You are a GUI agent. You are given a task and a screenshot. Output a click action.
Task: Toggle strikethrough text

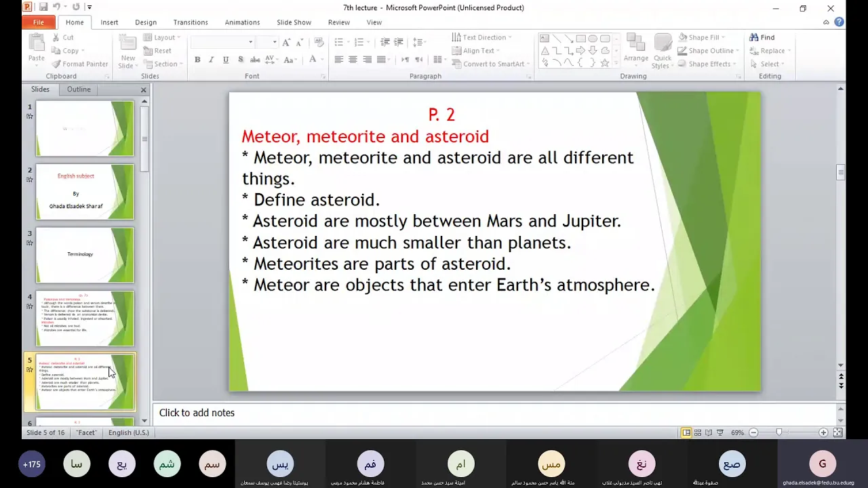[x=256, y=60]
